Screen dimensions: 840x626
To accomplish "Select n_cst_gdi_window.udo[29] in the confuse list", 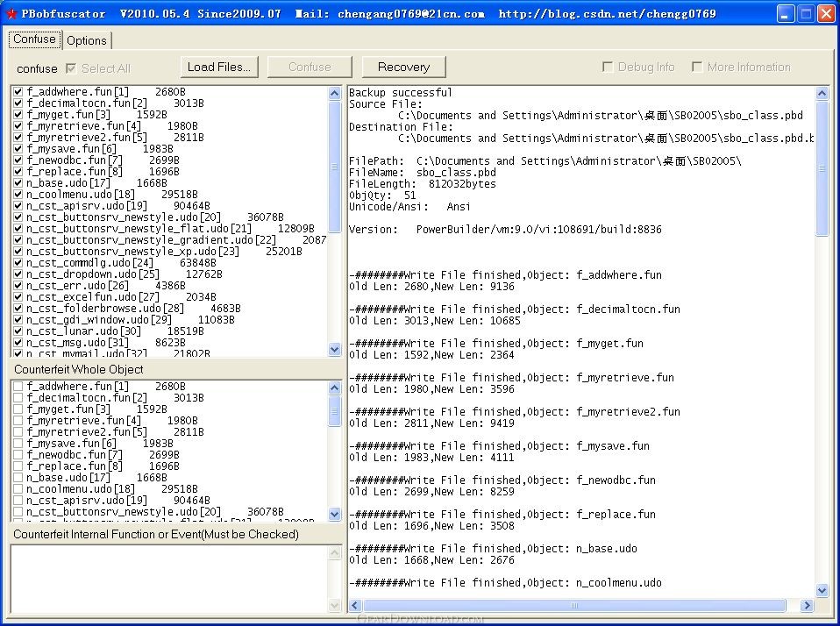I will pyautogui.click(x=130, y=320).
